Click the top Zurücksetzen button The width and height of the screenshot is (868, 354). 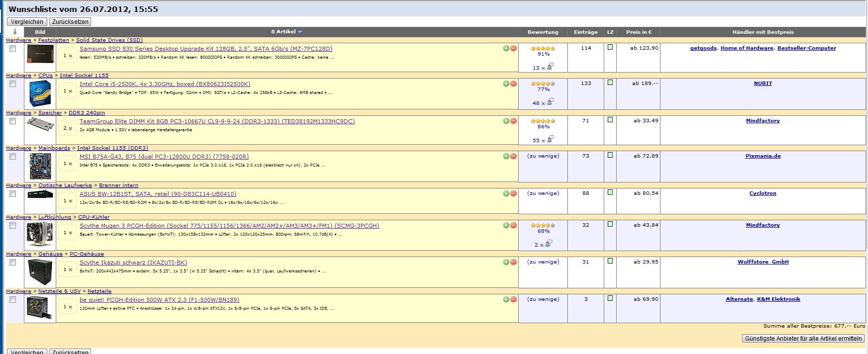70,22
